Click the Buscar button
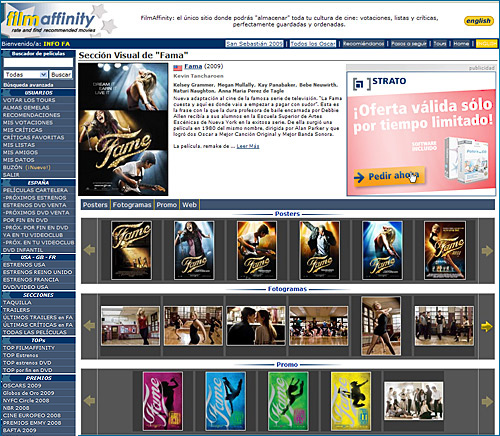Viewport: 500px width, 436px height. click(61, 74)
